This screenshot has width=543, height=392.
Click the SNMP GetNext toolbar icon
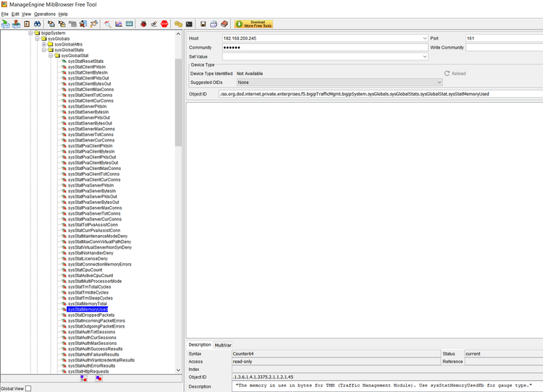[x=62, y=24]
